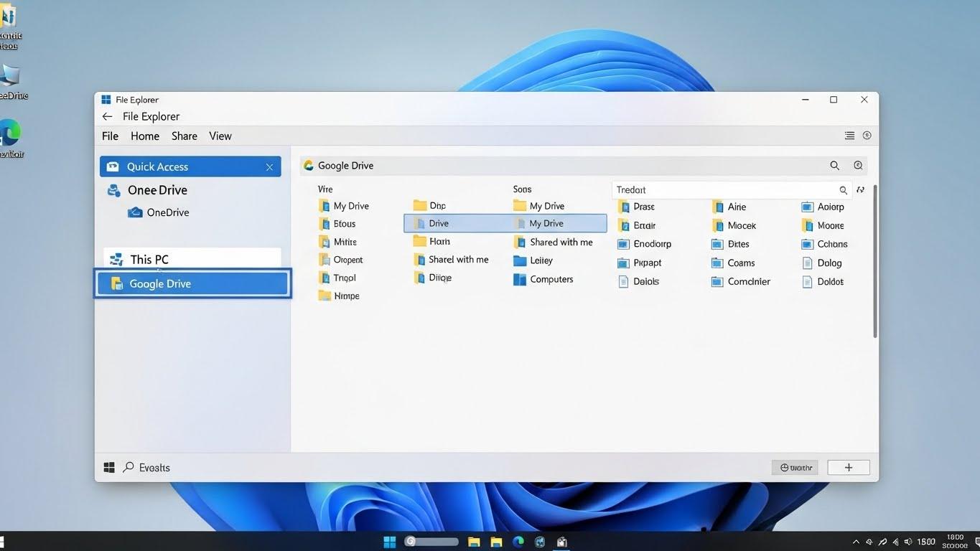
Task: Select the highlighted Drive item
Action: coord(439,223)
